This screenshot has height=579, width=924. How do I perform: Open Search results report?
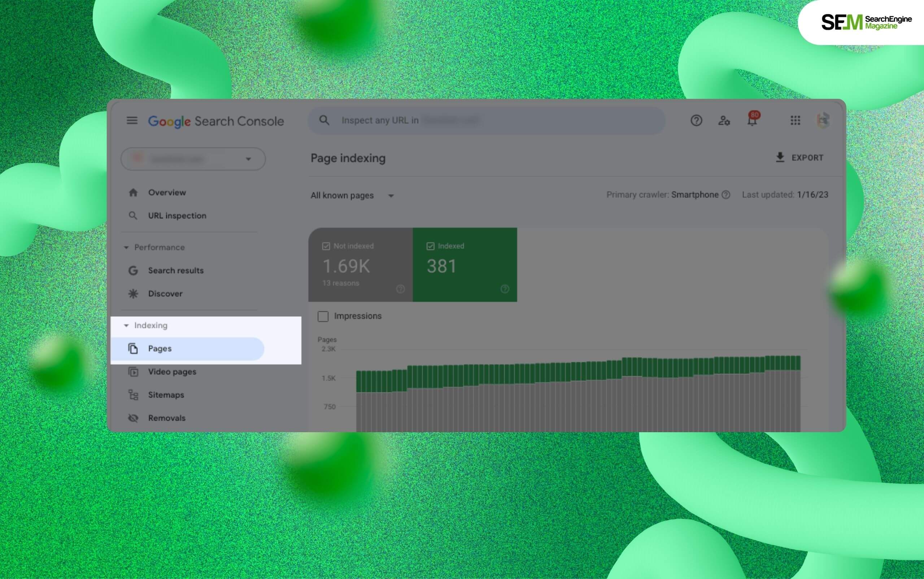click(x=176, y=271)
